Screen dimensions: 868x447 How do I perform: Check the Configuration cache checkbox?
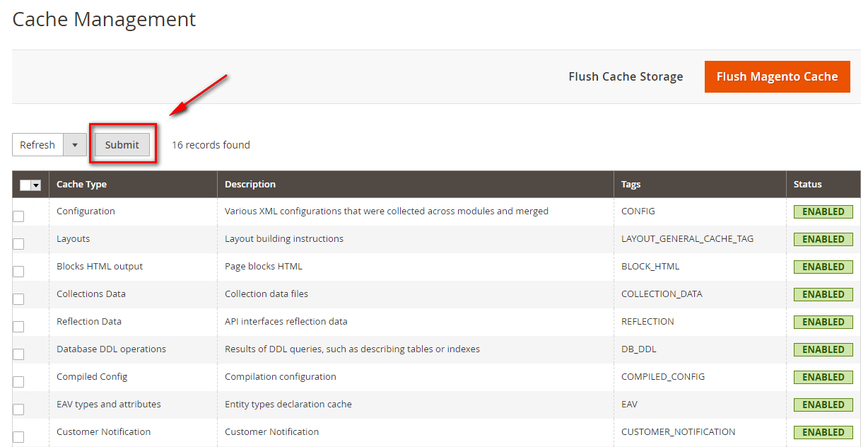[x=18, y=216]
